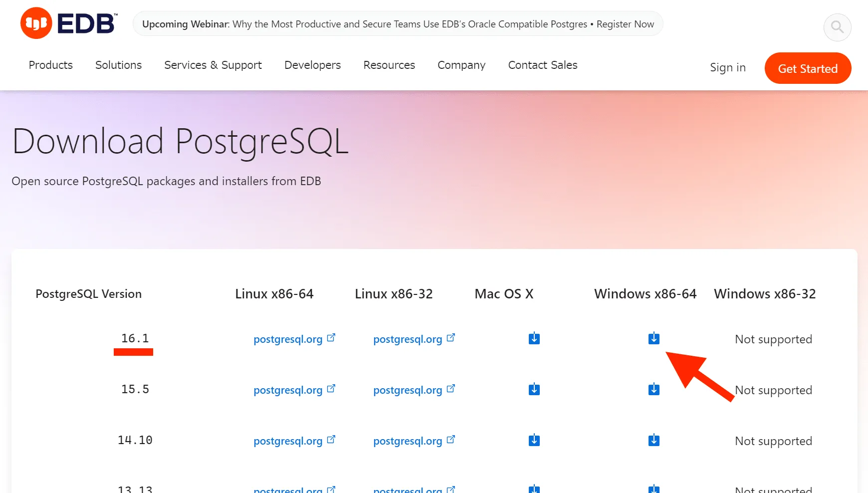Image resolution: width=868 pixels, height=493 pixels.
Task: Open the Products menu
Action: click(50, 65)
